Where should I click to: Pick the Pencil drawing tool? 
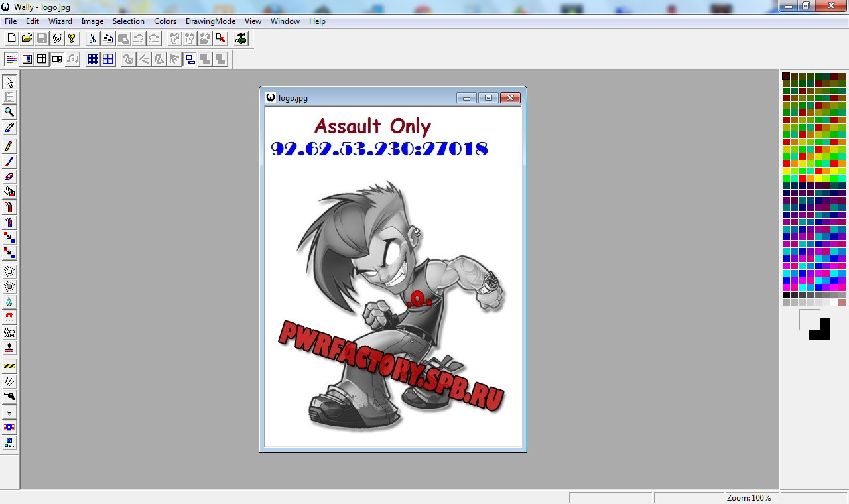click(x=9, y=146)
